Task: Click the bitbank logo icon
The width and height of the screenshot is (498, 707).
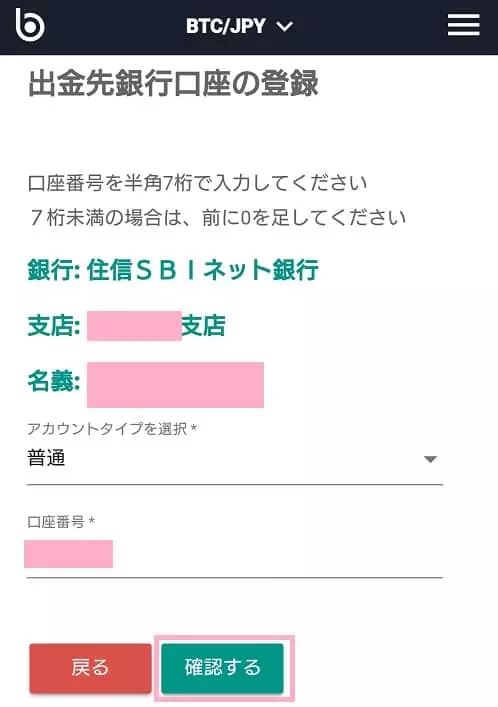Action: pyautogui.click(x=30, y=25)
